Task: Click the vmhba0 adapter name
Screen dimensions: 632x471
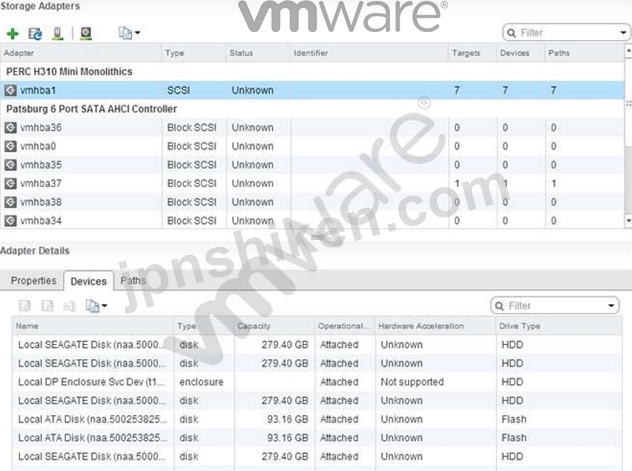Action: pos(38,146)
